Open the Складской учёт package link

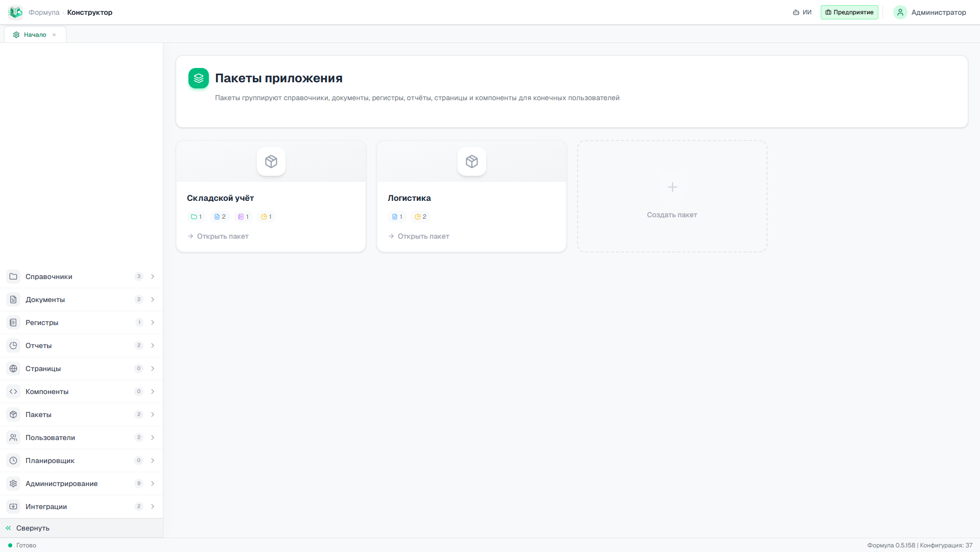[x=218, y=236]
